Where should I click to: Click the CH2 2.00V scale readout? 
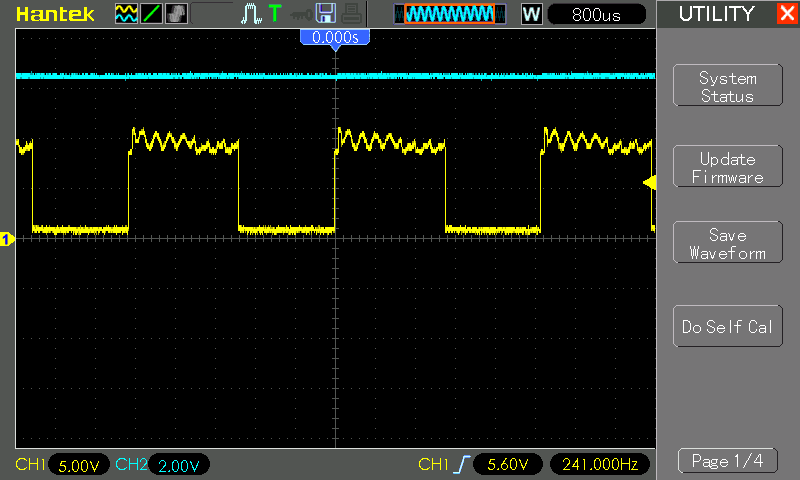coord(179,465)
